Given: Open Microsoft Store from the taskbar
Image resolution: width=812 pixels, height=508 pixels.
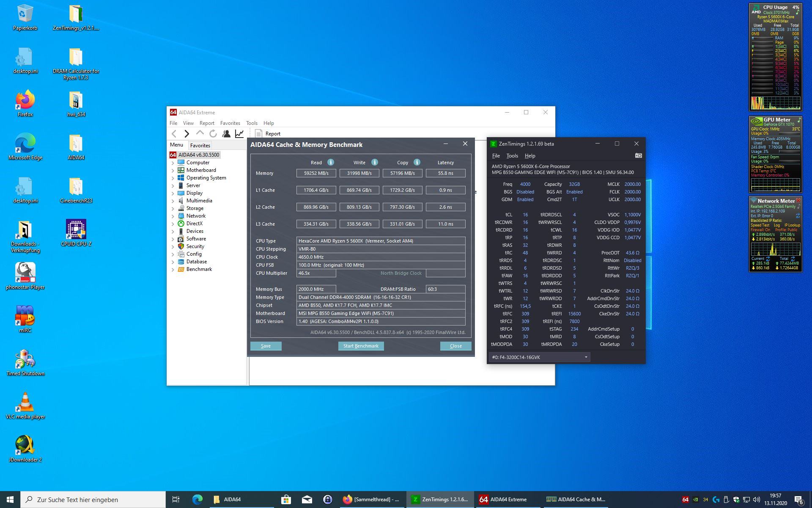Looking at the screenshot, I should coord(286,500).
